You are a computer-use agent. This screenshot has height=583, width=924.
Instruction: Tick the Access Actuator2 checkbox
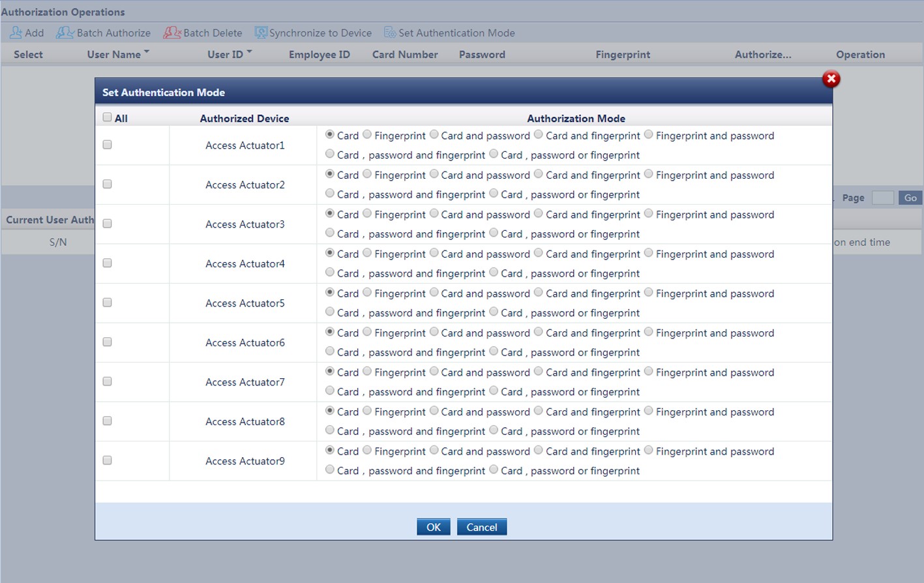(x=107, y=184)
